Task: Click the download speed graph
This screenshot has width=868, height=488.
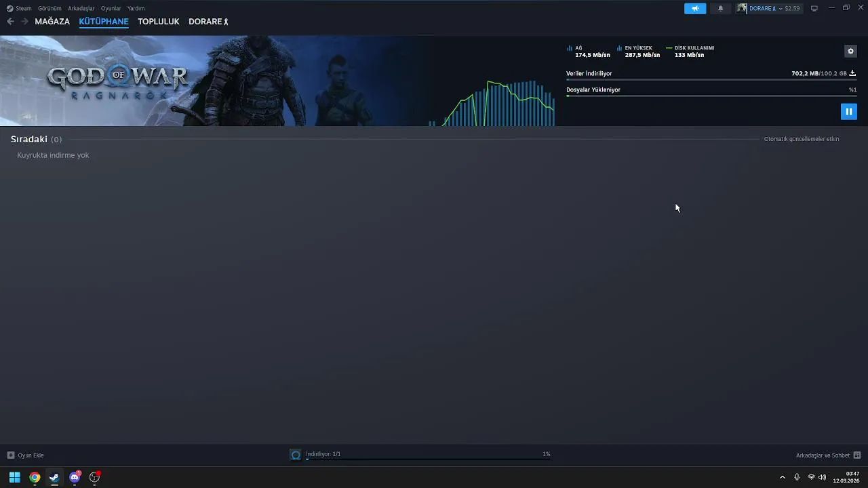Action: click(492, 103)
